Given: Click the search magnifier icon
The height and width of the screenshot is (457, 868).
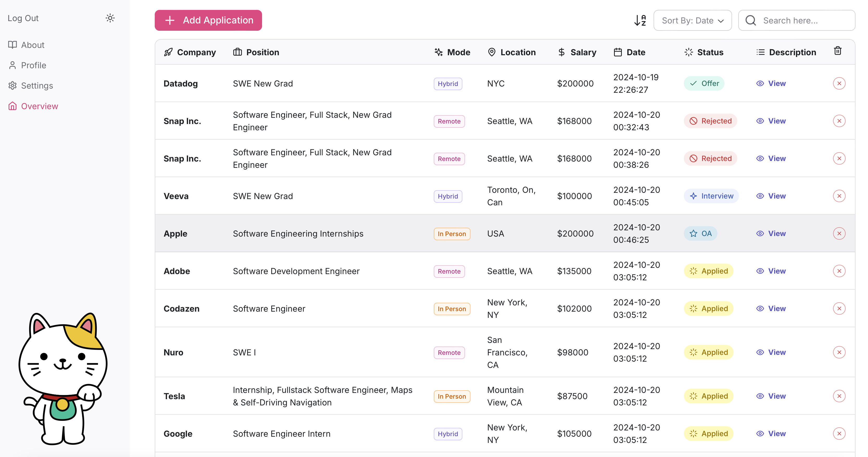Looking at the screenshot, I should [x=751, y=20].
